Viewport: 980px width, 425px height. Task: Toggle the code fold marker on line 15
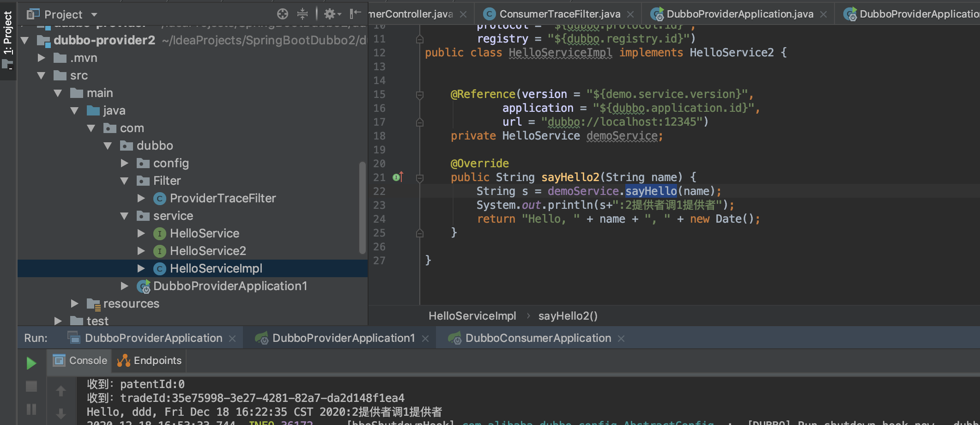[x=420, y=95]
